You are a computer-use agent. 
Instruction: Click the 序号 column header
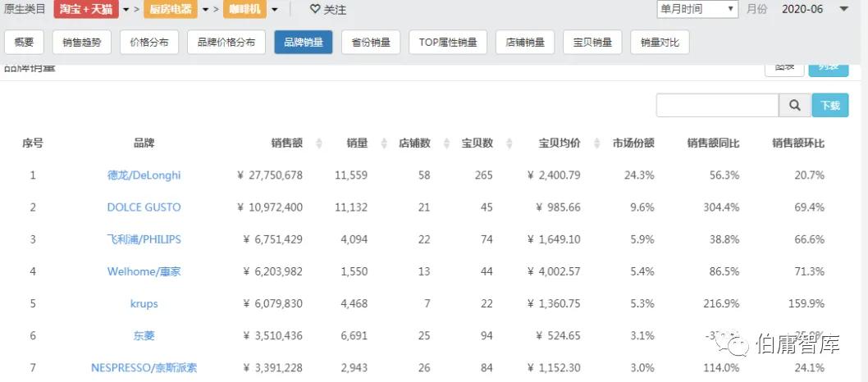(x=33, y=143)
